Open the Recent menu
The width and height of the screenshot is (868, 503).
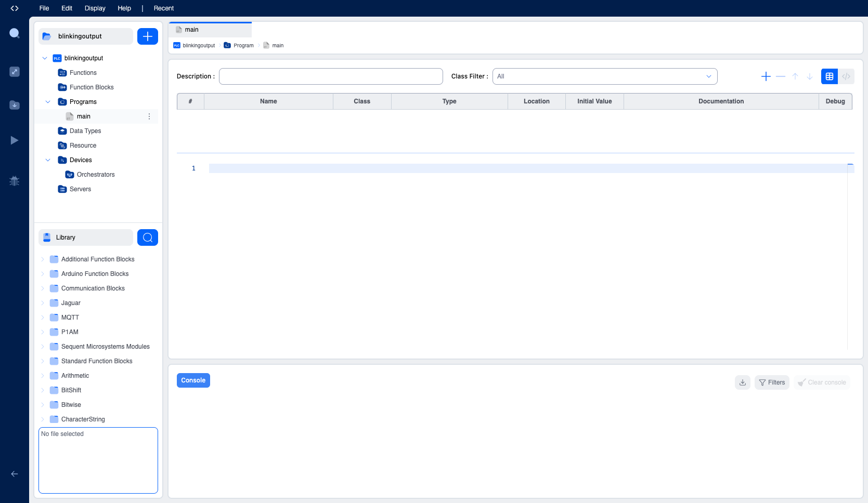[x=164, y=8]
